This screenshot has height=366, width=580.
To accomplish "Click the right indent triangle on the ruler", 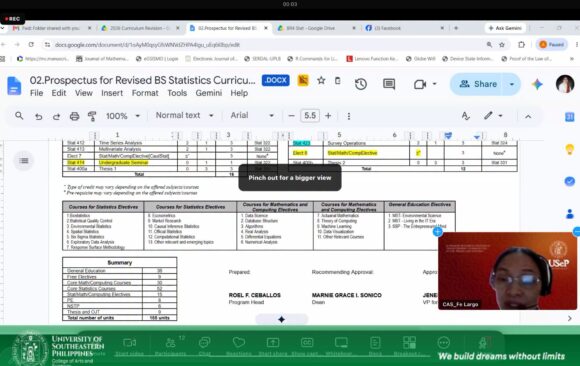I will [477, 137].
